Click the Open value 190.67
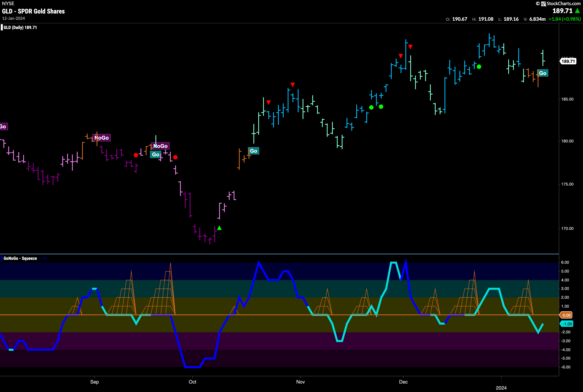Image resolution: width=583 pixels, height=392 pixels. [460, 19]
